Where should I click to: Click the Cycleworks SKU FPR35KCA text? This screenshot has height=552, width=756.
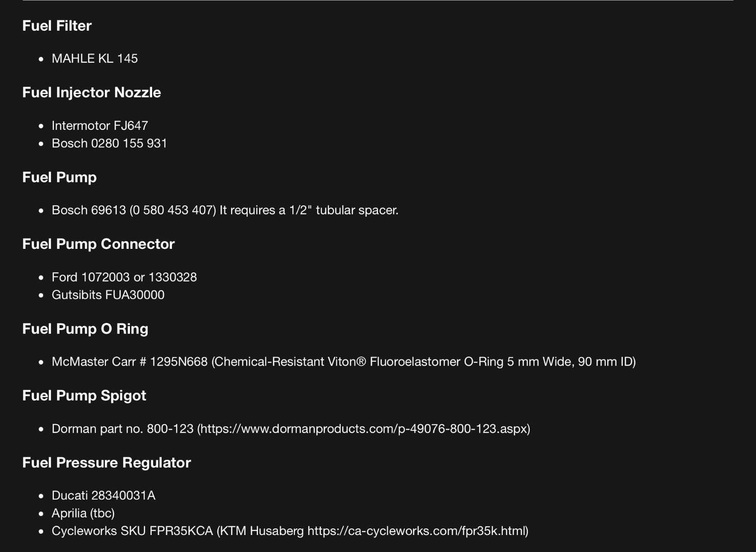pos(132,531)
